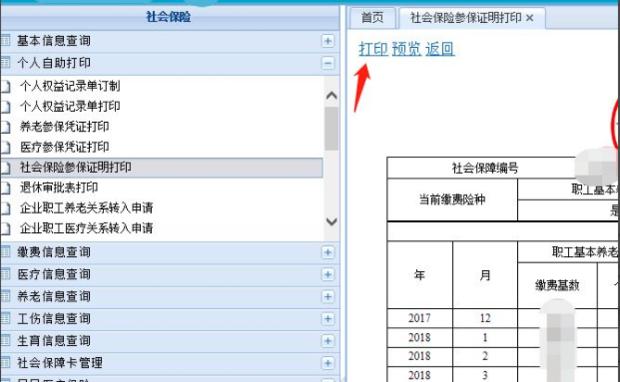Open 企业职工医疗关系转入申请 item
Viewport: 620px width, 382px height.
coord(87,228)
